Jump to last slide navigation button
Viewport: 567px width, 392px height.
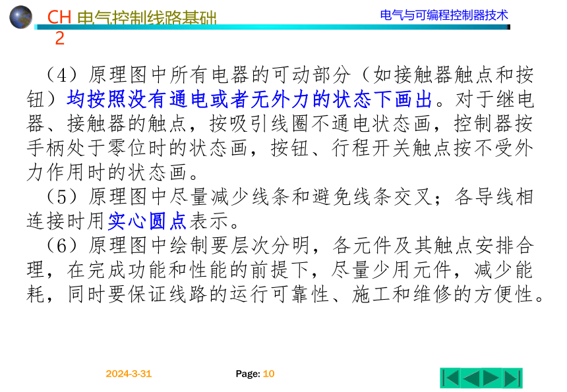512,378
